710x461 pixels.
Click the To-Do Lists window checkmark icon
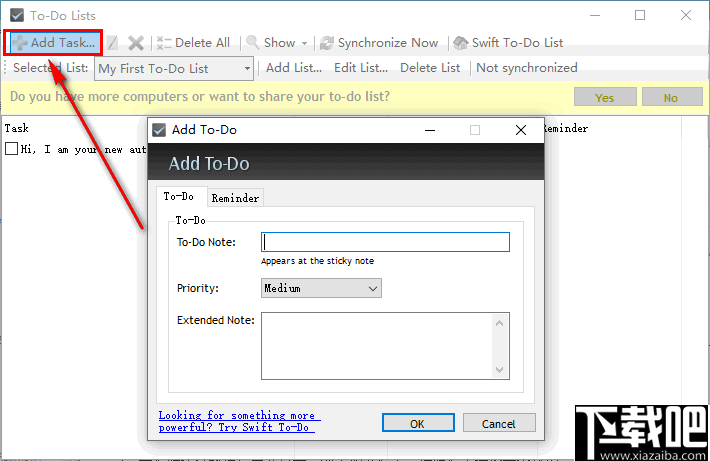coord(17,16)
